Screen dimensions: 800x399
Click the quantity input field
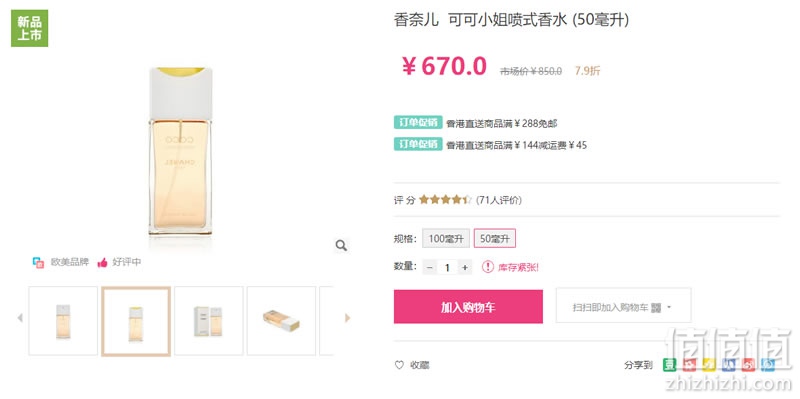click(447, 267)
